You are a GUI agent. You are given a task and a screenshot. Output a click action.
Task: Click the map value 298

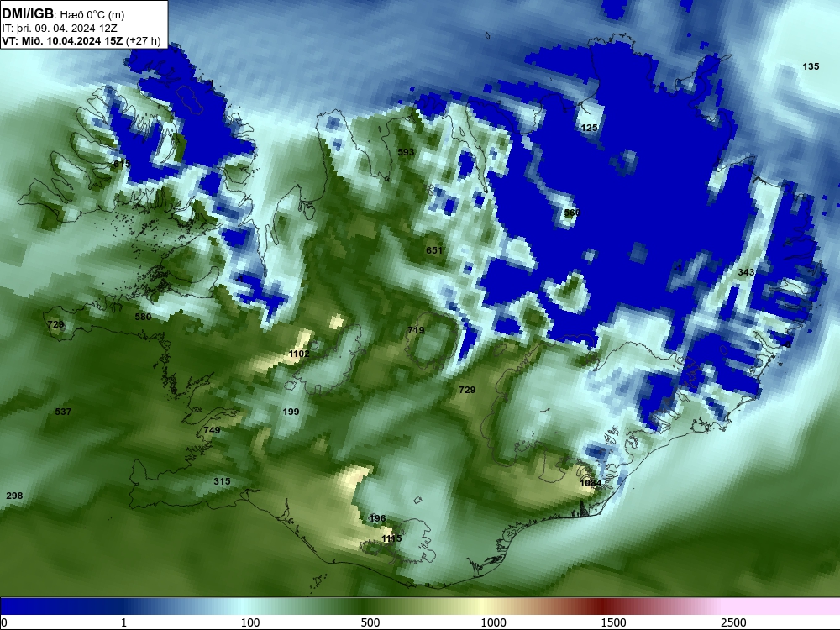coord(14,496)
